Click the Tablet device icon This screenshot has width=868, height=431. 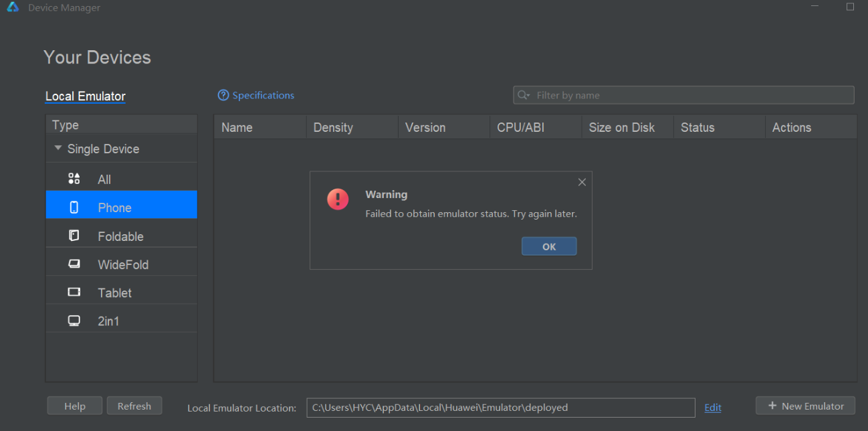click(x=74, y=292)
